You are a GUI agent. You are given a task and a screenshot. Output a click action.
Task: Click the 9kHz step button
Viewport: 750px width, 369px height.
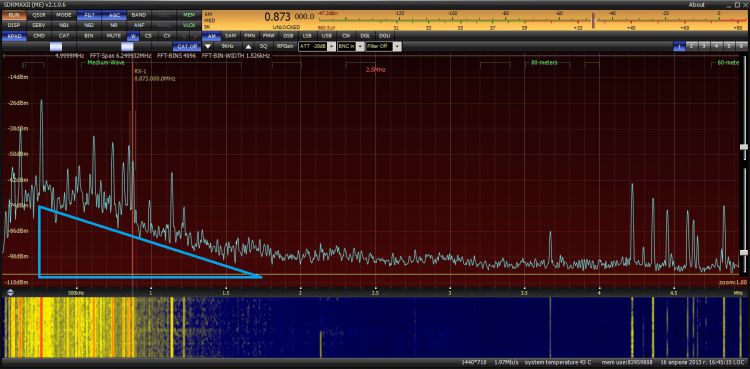click(x=228, y=46)
